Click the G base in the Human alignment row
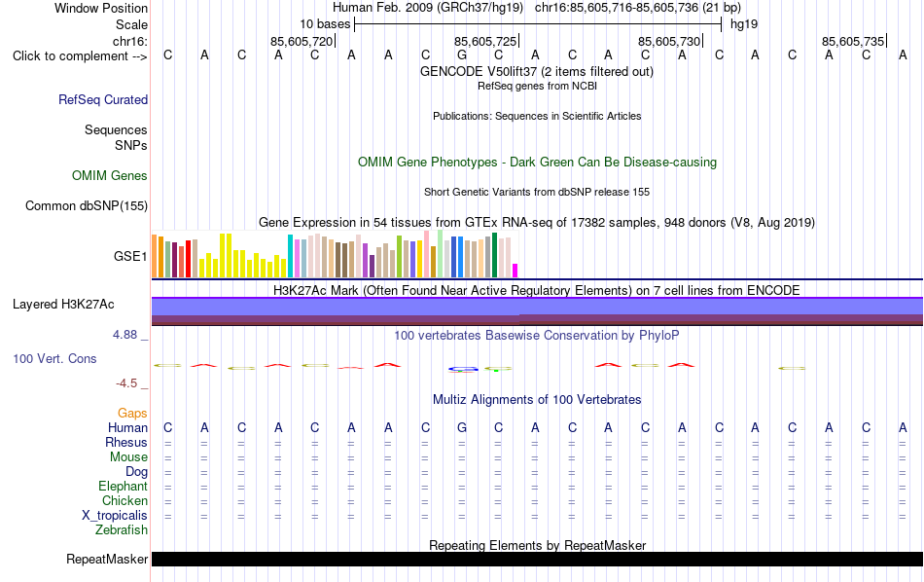Image resolution: width=924 pixels, height=582 pixels. (462, 427)
